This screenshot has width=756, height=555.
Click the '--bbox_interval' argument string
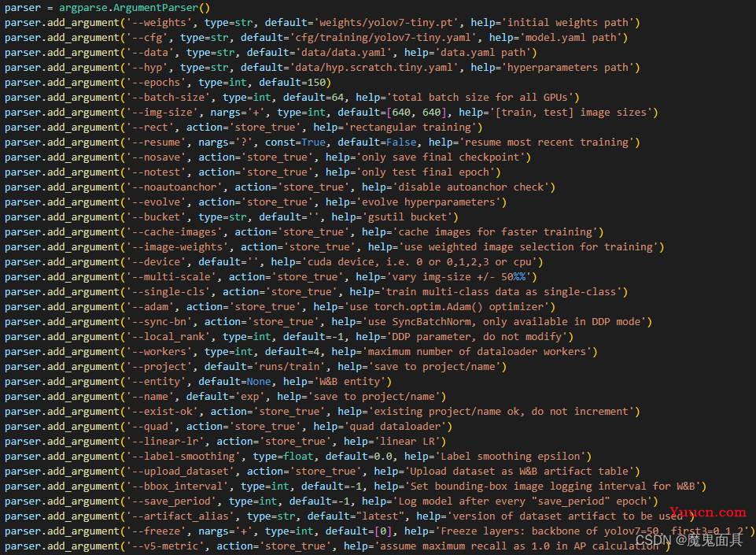pyautogui.click(x=178, y=487)
